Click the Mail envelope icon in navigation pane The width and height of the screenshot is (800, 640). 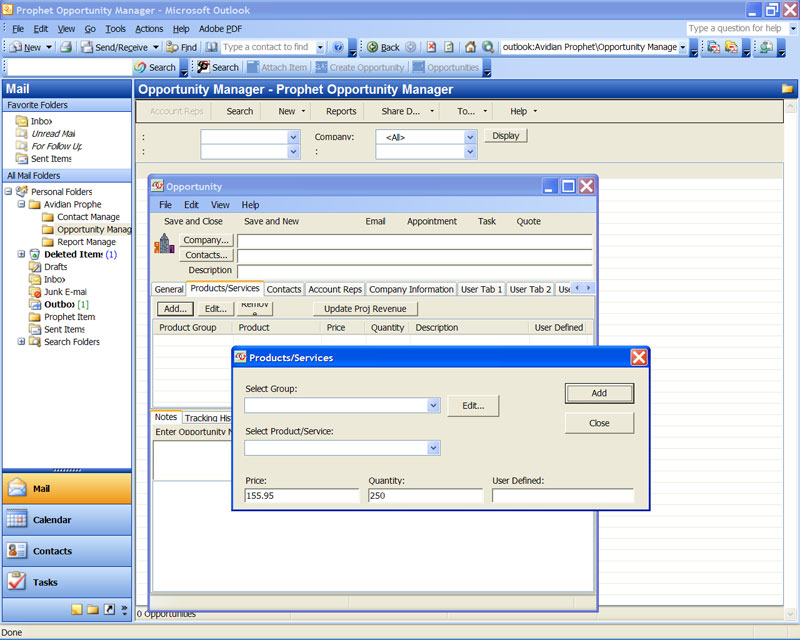16,488
